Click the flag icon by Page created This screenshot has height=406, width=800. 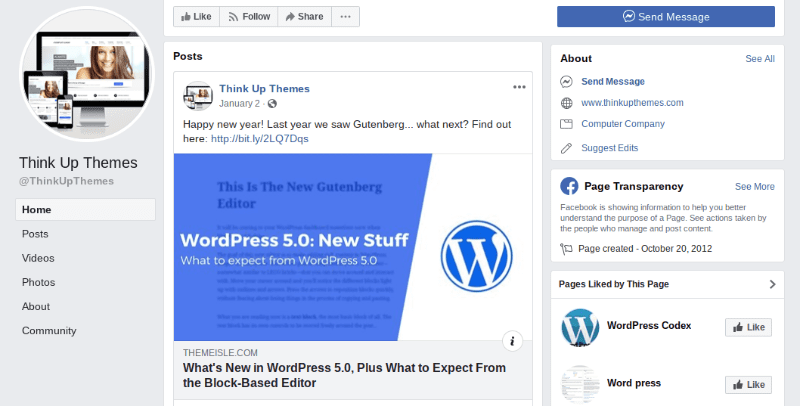click(x=566, y=249)
